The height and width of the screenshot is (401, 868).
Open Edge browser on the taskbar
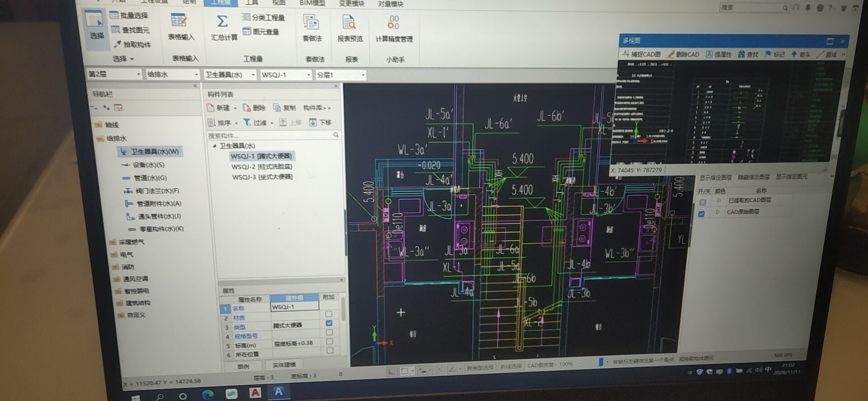tap(208, 394)
